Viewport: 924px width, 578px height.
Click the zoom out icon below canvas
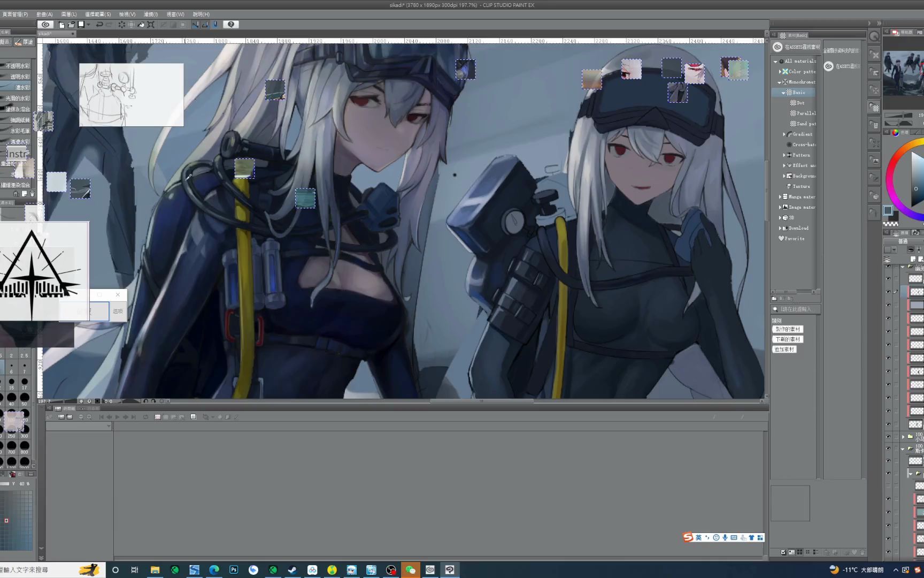coord(81,401)
